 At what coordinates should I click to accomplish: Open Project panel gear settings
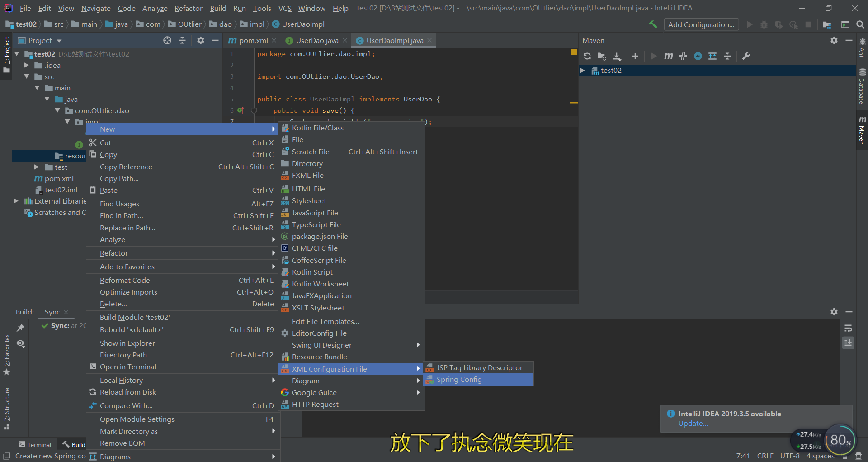click(x=201, y=40)
